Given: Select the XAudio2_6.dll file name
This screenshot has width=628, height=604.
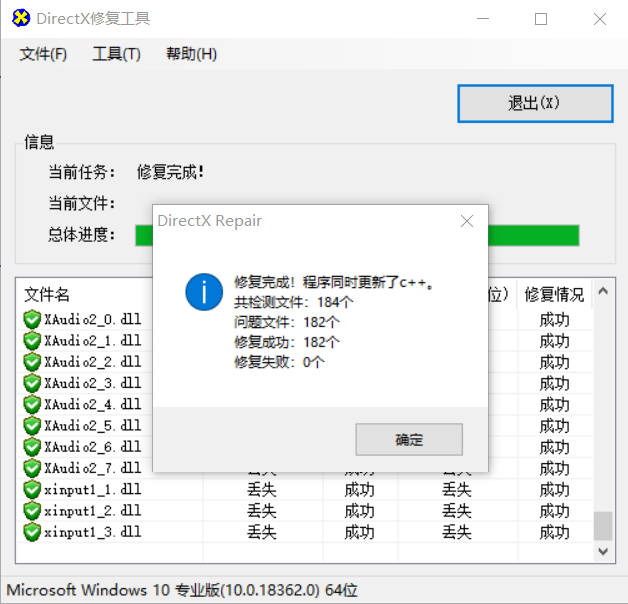Looking at the screenshot, I should tap(93, 447).
